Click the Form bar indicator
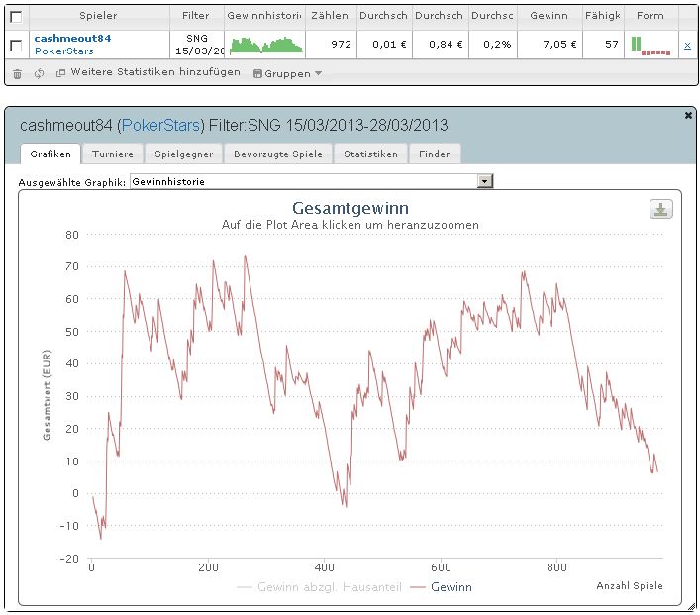The image size is (700, 615). (650, 46)
